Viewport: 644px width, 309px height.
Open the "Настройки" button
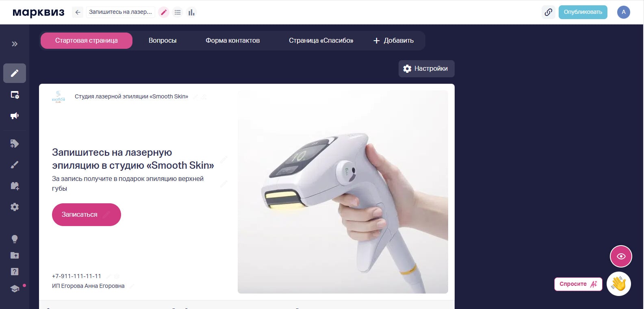tap(427, 69)
